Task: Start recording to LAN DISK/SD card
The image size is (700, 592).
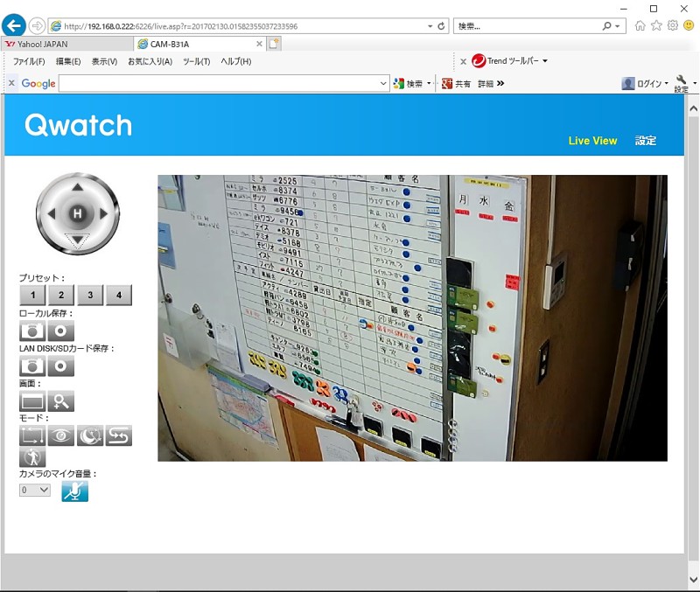Action: point(61,366)
